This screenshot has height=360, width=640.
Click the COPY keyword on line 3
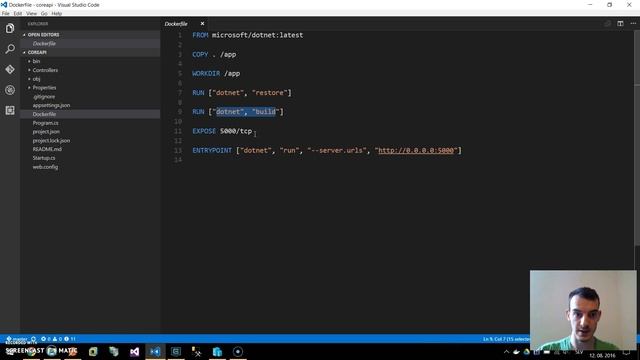click(200, 54)
